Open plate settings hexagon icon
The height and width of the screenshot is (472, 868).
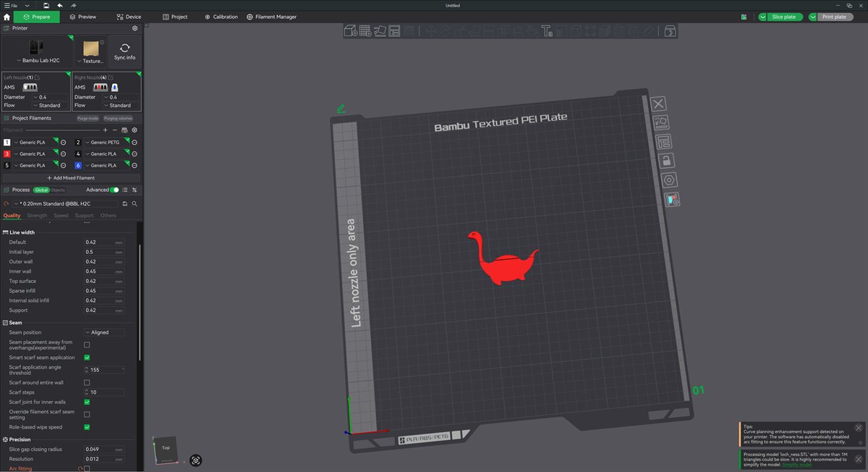coord(669,180)
